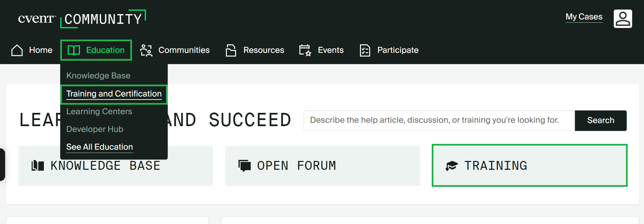This screenshot has height=224, width=644.
Task: Click the Knowledge Base books icon
Action: pos(38,166)
